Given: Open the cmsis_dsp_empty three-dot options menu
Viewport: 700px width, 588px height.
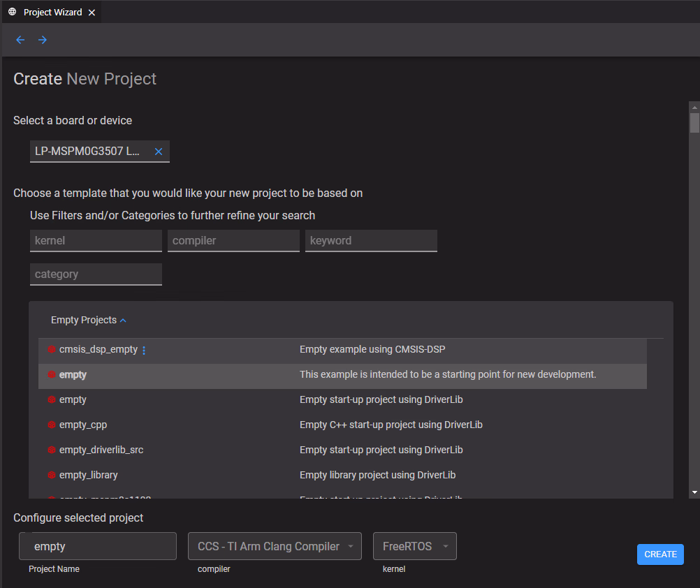Looking at the screenshot, I should click(x=144, y=350).
